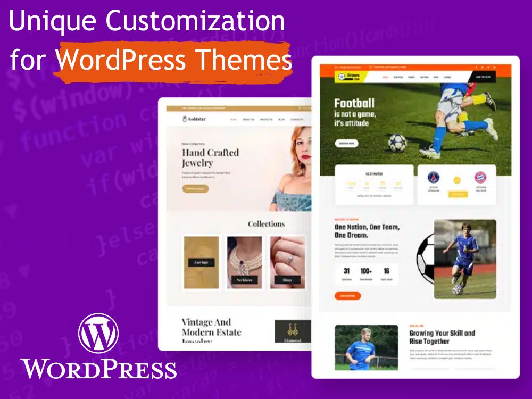Click the 'WordPress Themes' highlighted text
The width and height of the screenshot is (532, 399).
tap(174, 60)
